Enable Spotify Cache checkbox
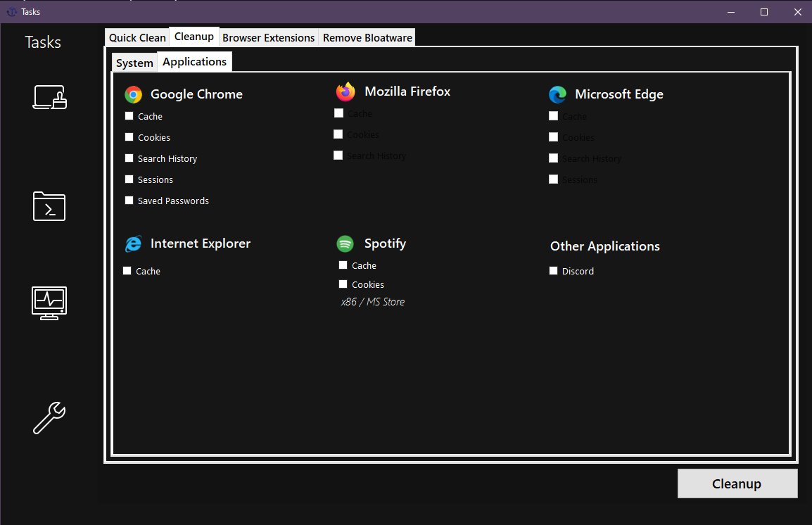Viewport: 812px width, 525px height. 343,265
